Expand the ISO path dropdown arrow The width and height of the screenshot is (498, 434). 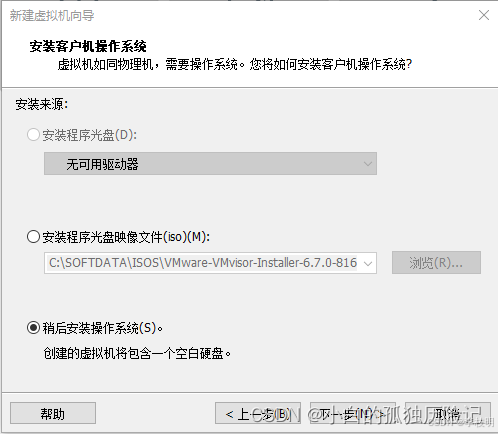coord(368,263)
